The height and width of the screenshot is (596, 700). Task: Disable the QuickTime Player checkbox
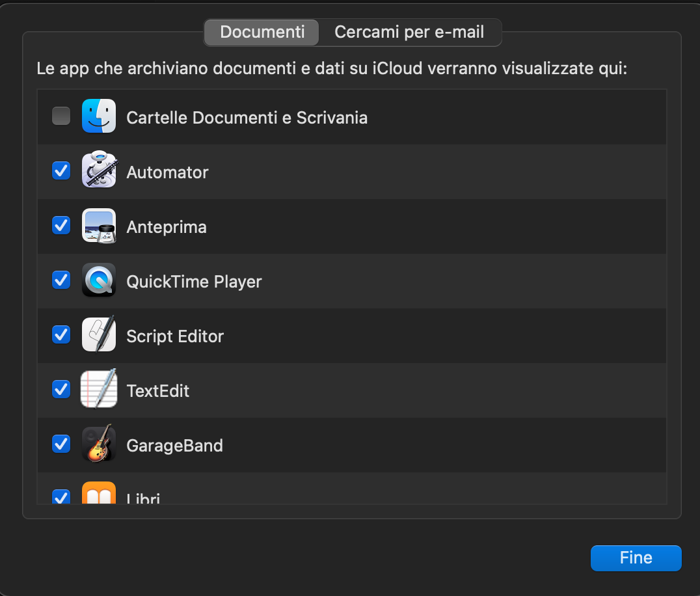pos(61,280)
